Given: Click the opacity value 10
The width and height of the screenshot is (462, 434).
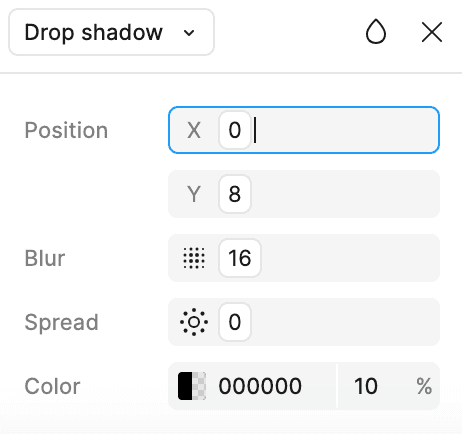Looking at the screenshot, I should tap(366, 386).
